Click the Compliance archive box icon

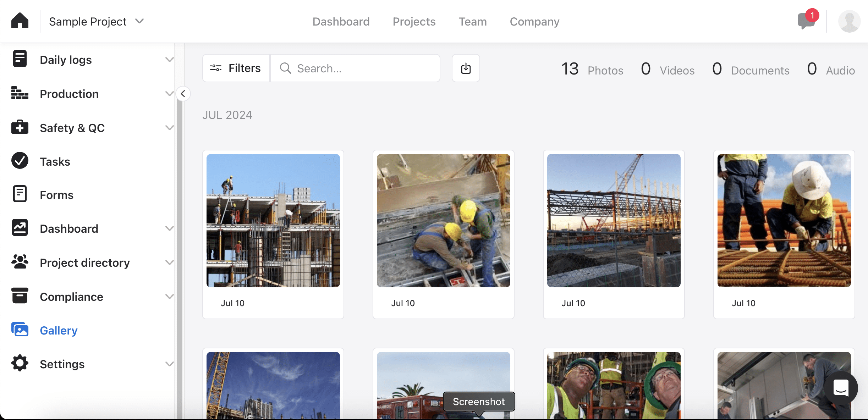[x=20, y=296]
